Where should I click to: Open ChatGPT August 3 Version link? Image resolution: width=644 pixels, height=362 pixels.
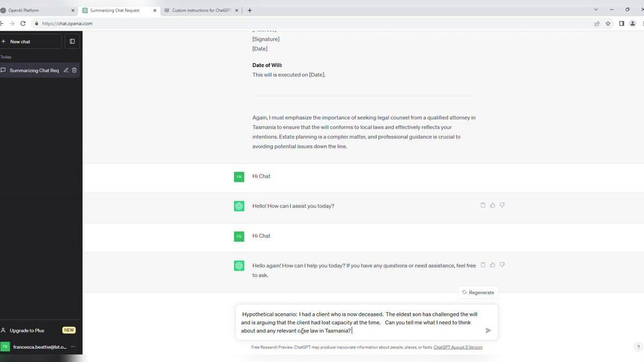pos(458,347)
